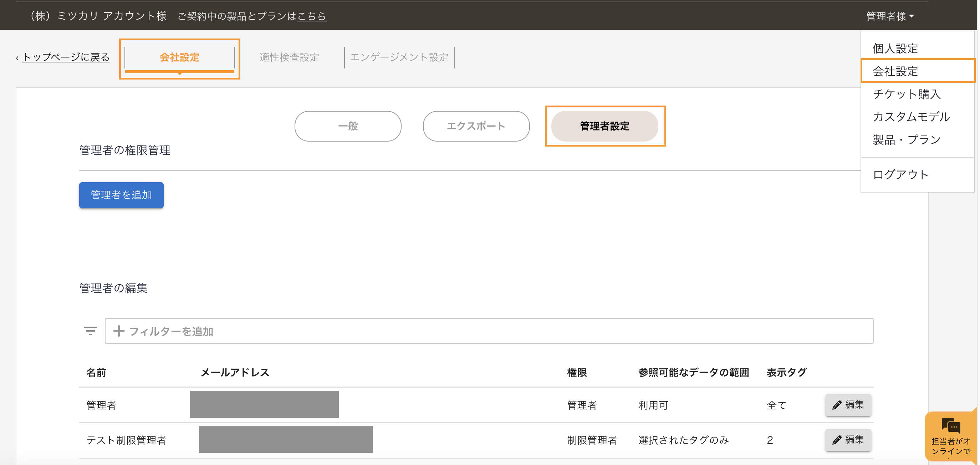Go back via トップページに戻る link
The width and height of the screenshot is (980, 465).
coord(66,57)
